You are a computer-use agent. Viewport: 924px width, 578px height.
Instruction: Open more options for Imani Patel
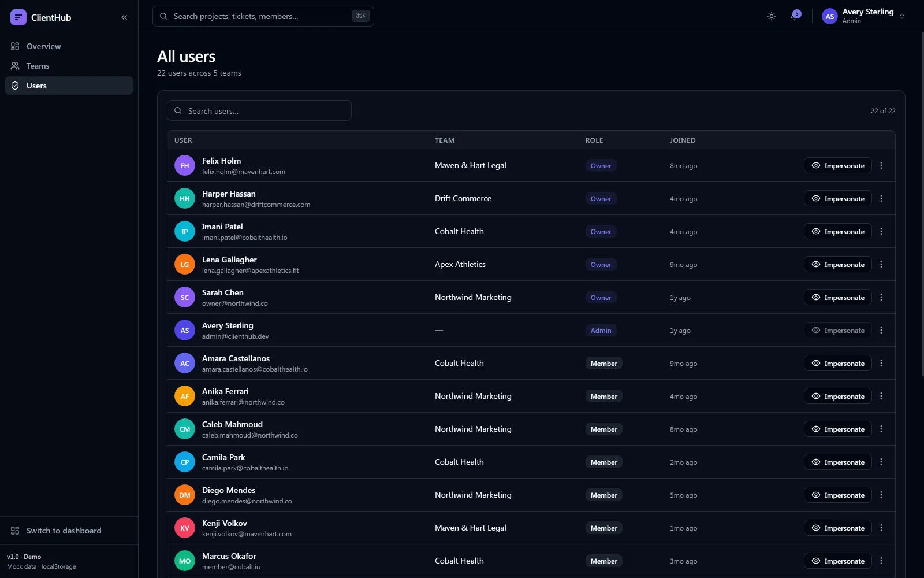[881, 231]
